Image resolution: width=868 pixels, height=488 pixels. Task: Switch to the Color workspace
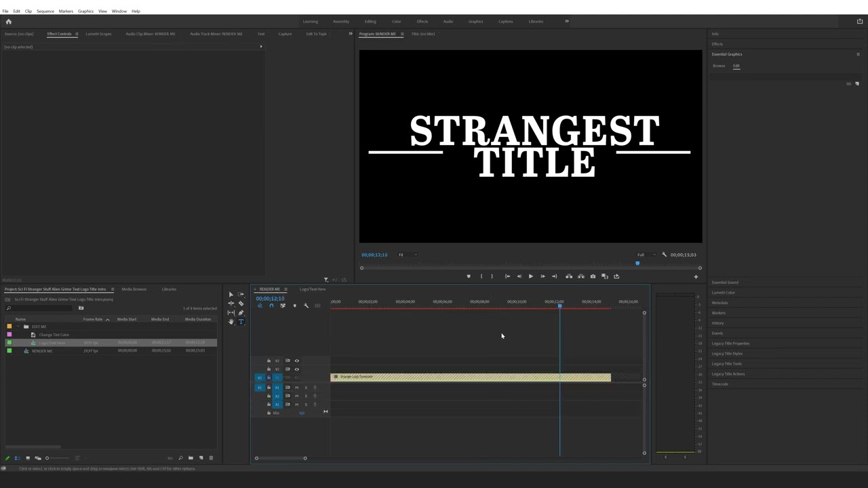pos(396,22)
